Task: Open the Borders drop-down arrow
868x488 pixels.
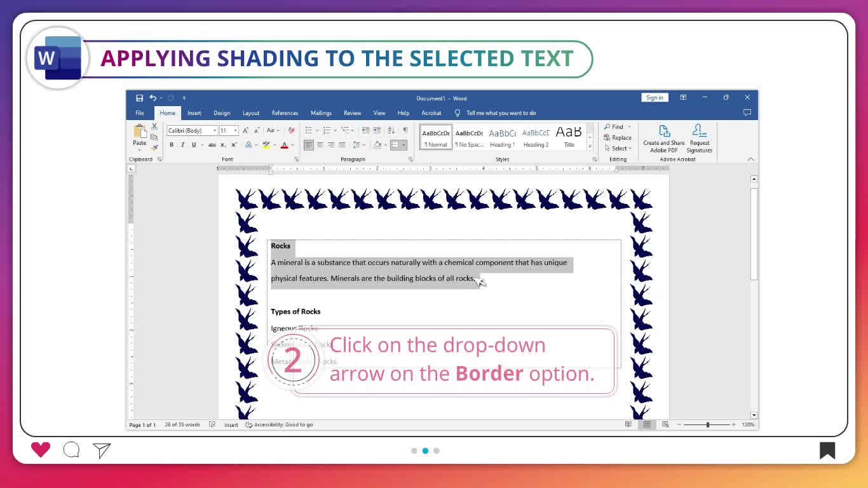Action: pyautogui.click(x=403, y=145)
